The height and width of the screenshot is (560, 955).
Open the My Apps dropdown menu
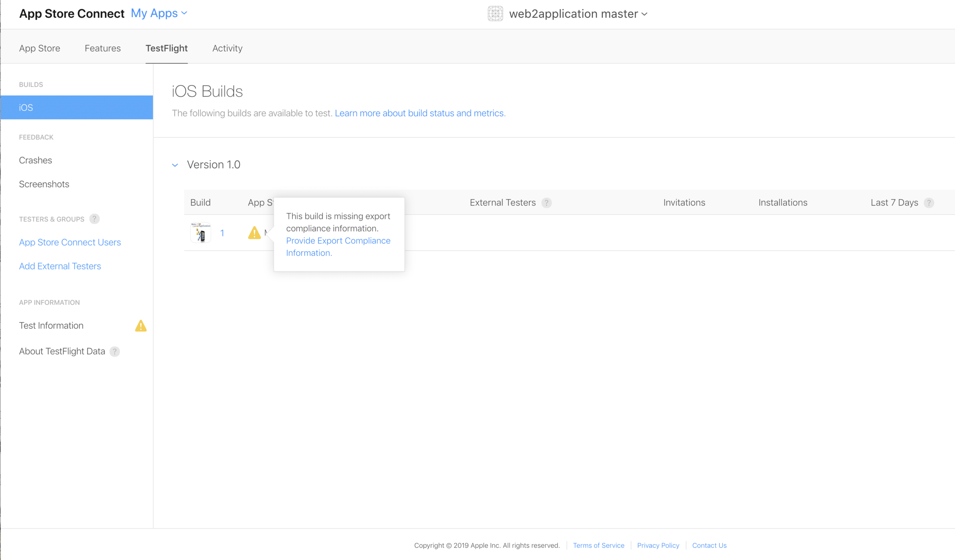pyautogui.click(x=159, y=13)
